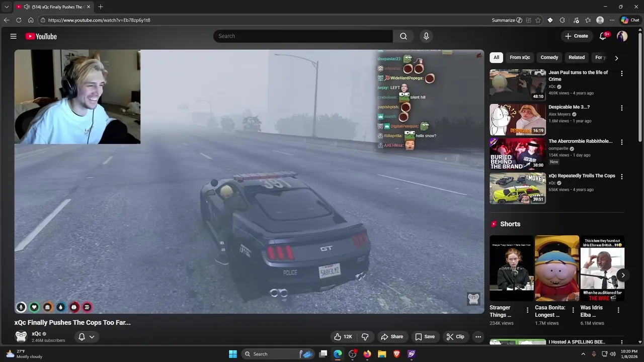Close the xQc browser tab
Image resolution: width=644 pixels, height=362 pixels.
(88, 7)
